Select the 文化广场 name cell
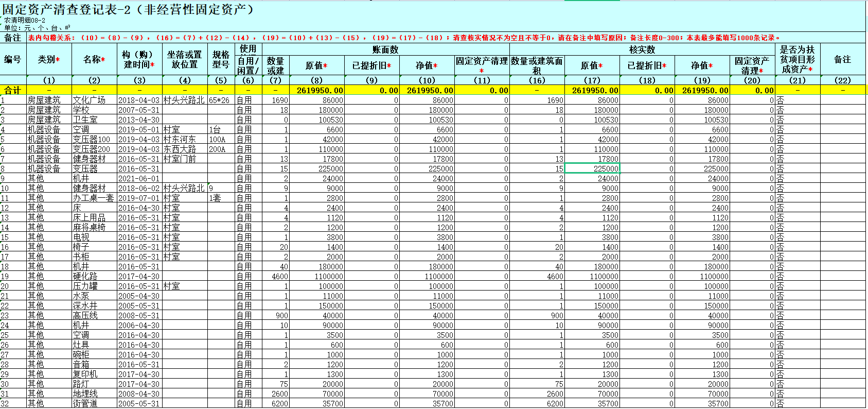The height and width of the screenshot is (409, 868). (94, 100)
